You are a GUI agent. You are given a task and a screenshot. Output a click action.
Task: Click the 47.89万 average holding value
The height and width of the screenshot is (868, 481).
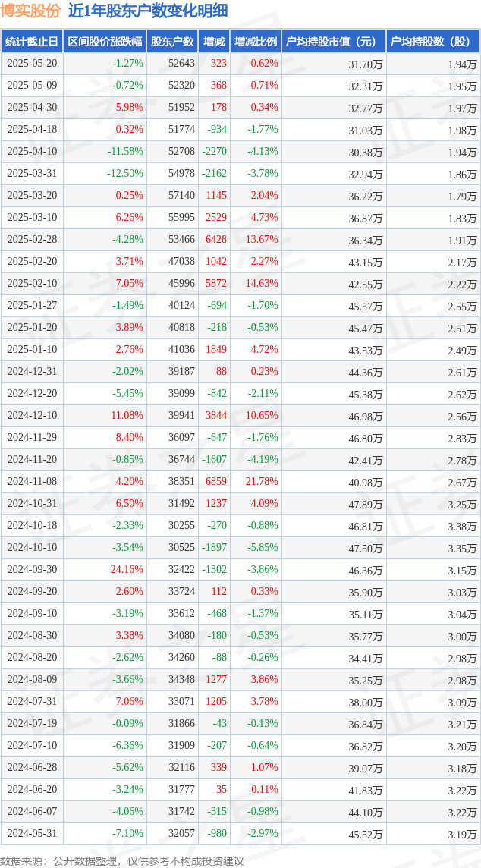[x=365, y=504]
